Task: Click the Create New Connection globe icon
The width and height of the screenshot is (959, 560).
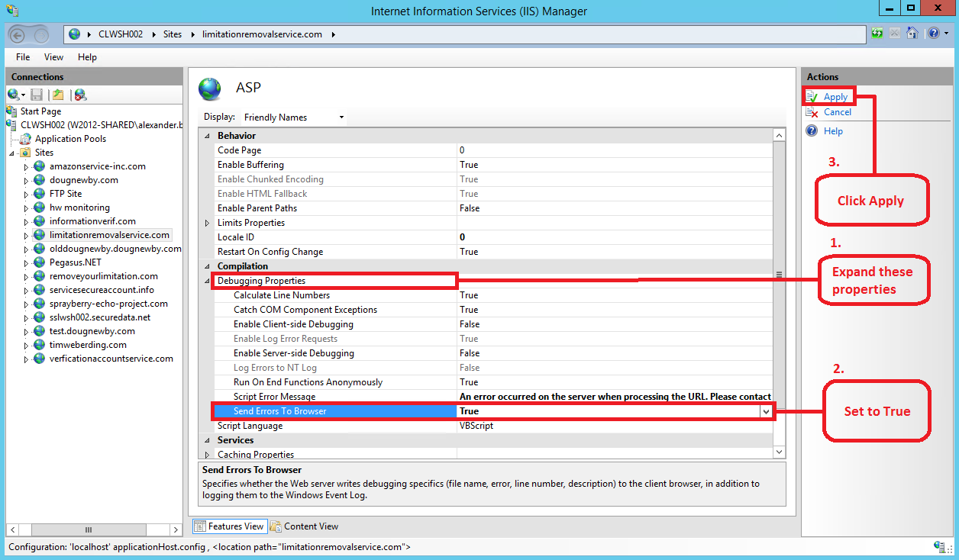Action: pyautogui.click(x=14, y=95)
